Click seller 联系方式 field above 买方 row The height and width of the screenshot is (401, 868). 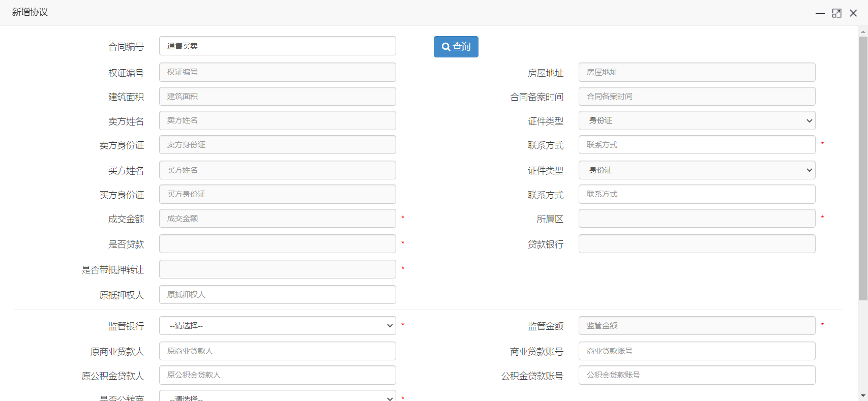697,145
